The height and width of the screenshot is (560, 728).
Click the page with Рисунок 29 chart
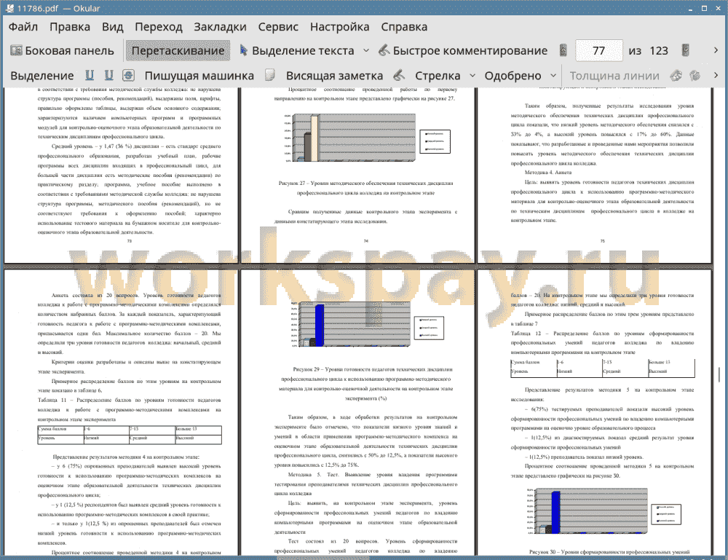[x=357, y=412]
